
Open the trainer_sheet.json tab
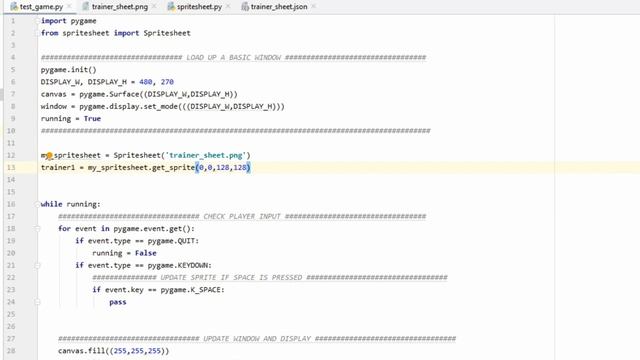click(x=279, y=7)
